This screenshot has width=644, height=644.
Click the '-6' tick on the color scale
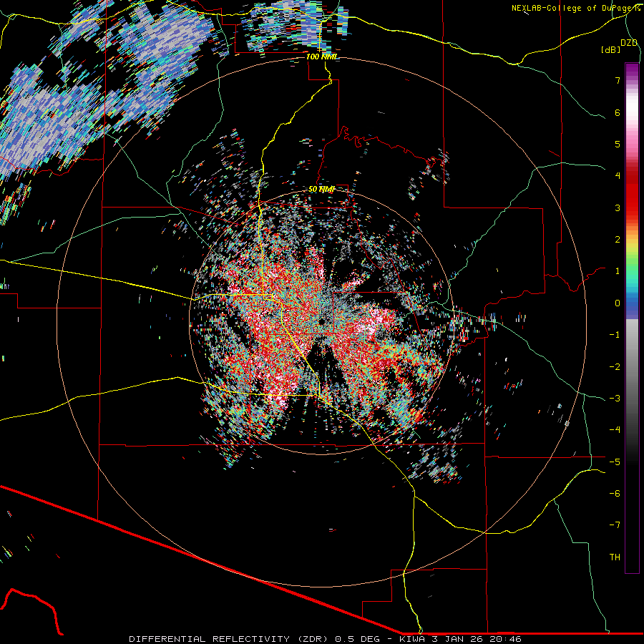(x=615, y=494)
